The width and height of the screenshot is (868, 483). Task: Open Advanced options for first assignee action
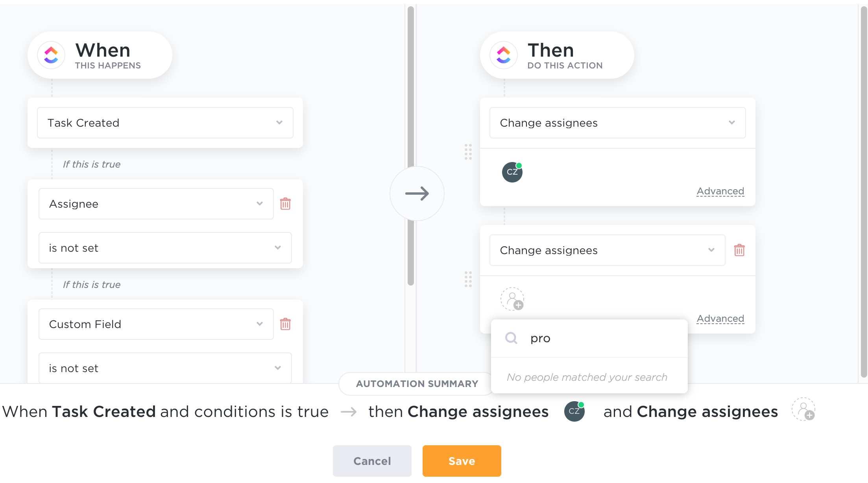pyautogui.click(x=720, y=191)
